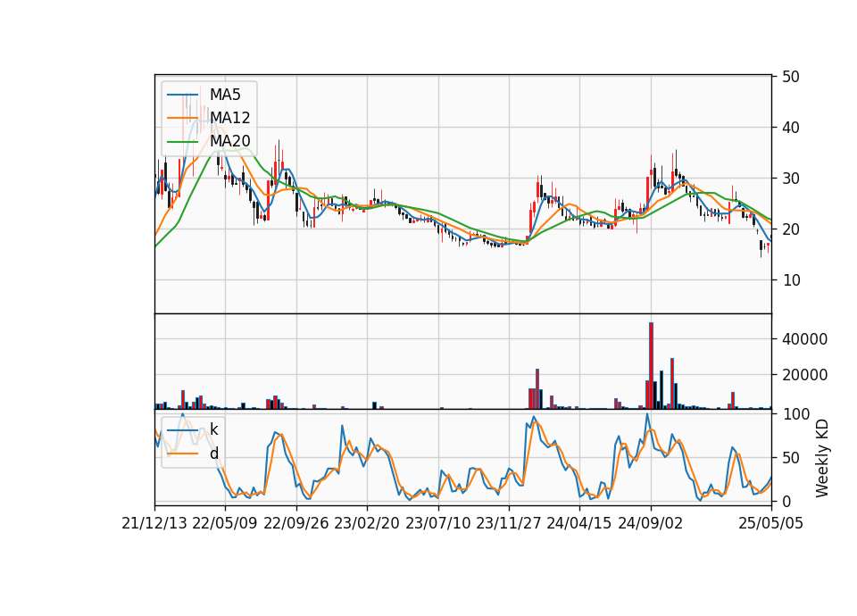Click the blue k legend line sample
This screenshot has height=616, width=857.
(x=182, y=430)
